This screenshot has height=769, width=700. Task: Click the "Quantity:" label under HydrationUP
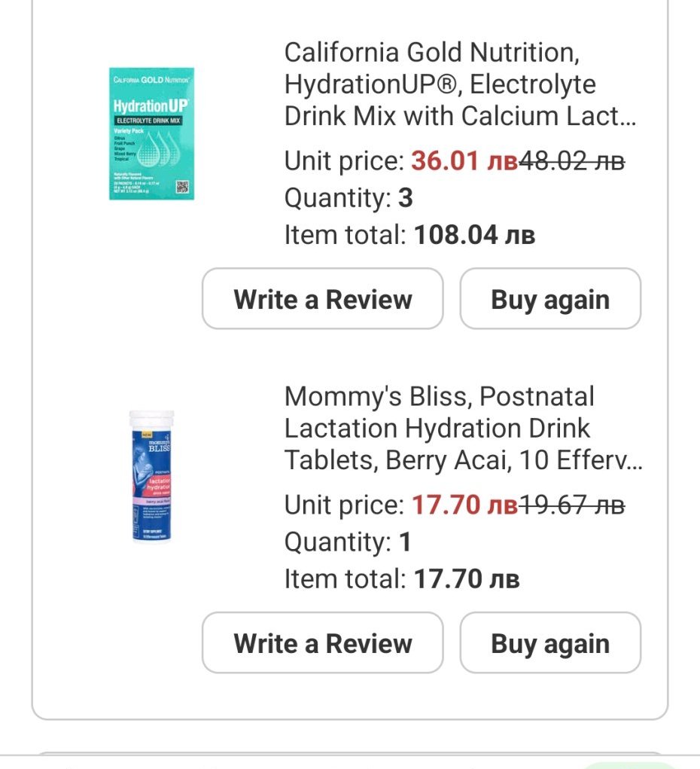click(x=336, y=198)
